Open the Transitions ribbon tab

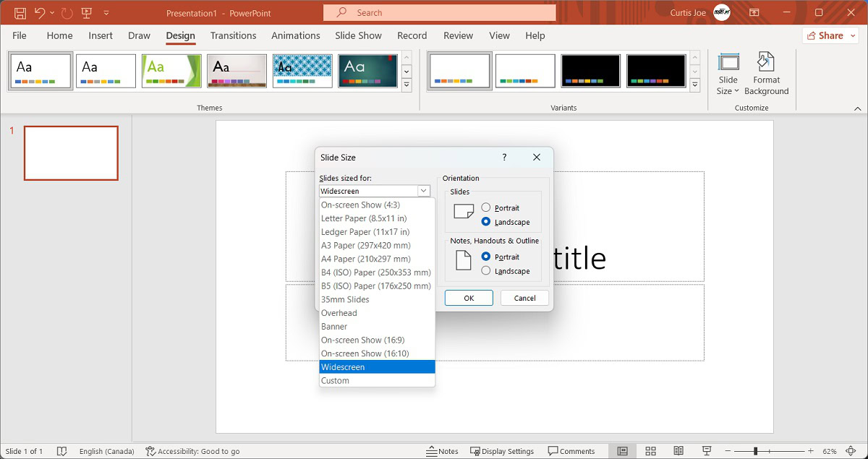pos(233,35)
